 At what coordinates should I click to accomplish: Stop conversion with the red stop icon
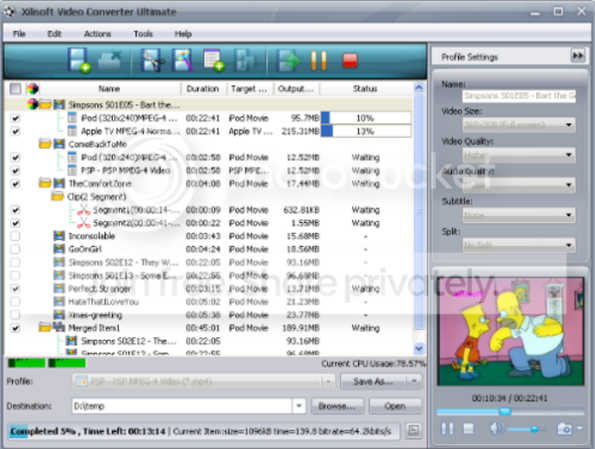click(x=350, y=61)
